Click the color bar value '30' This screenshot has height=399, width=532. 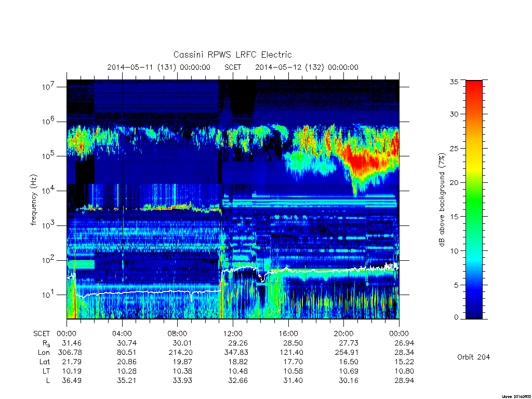point(454,114)
